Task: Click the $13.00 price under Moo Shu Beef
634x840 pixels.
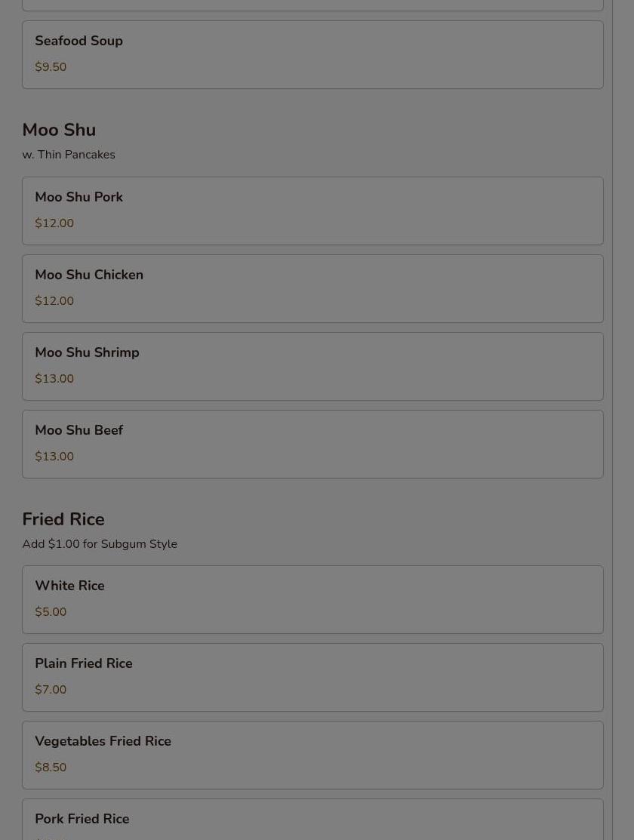Action: pos(54,457)
